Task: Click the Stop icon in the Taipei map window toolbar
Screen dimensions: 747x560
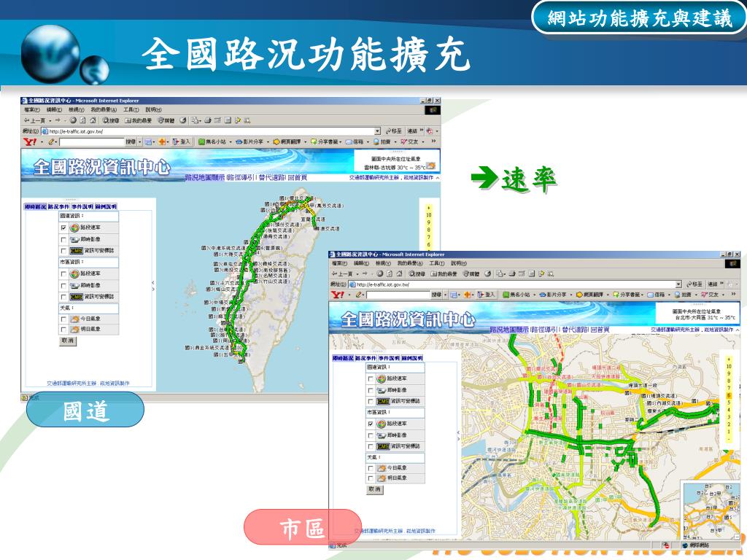Action: coord(379,274)
